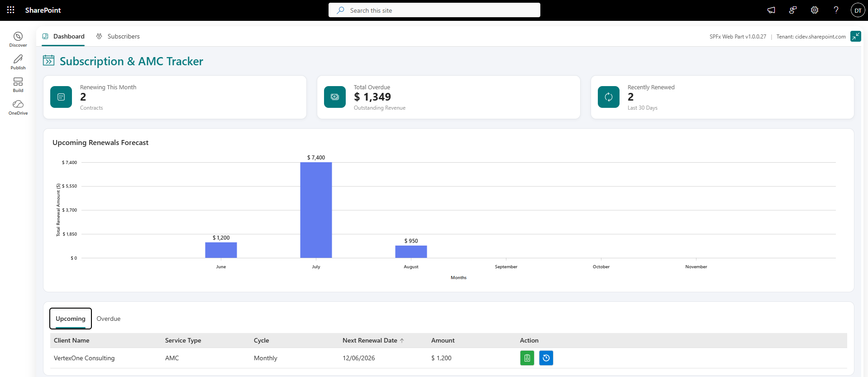
Task: Click the July bar in forecast chart
Action: (316, 210)
